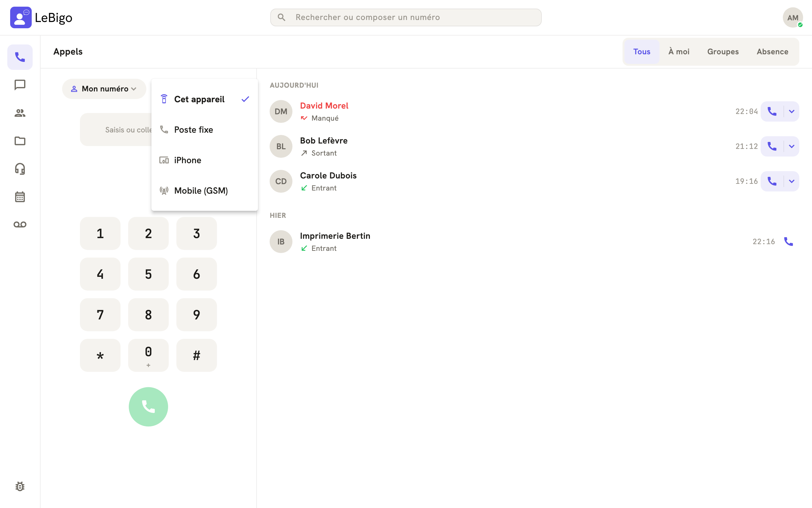Switch to the Absence tab
812x508 pixels.
point(772,52)
